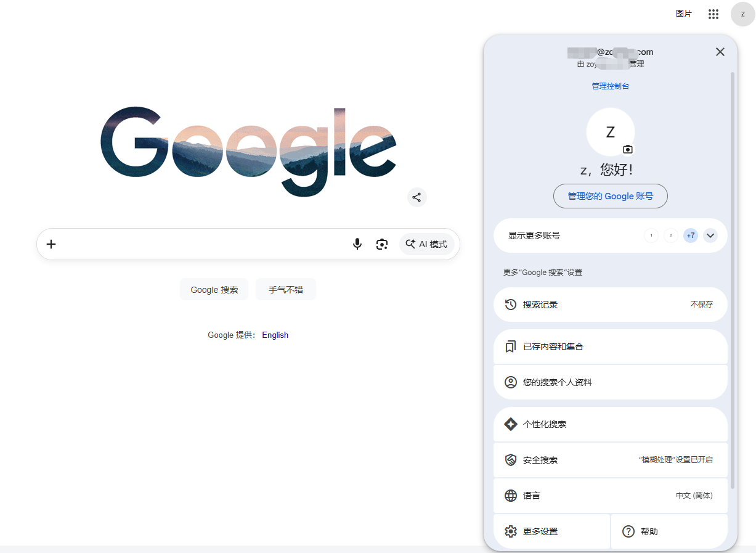Click the person icon by 您的搜索个人资料

pos(511,382)
